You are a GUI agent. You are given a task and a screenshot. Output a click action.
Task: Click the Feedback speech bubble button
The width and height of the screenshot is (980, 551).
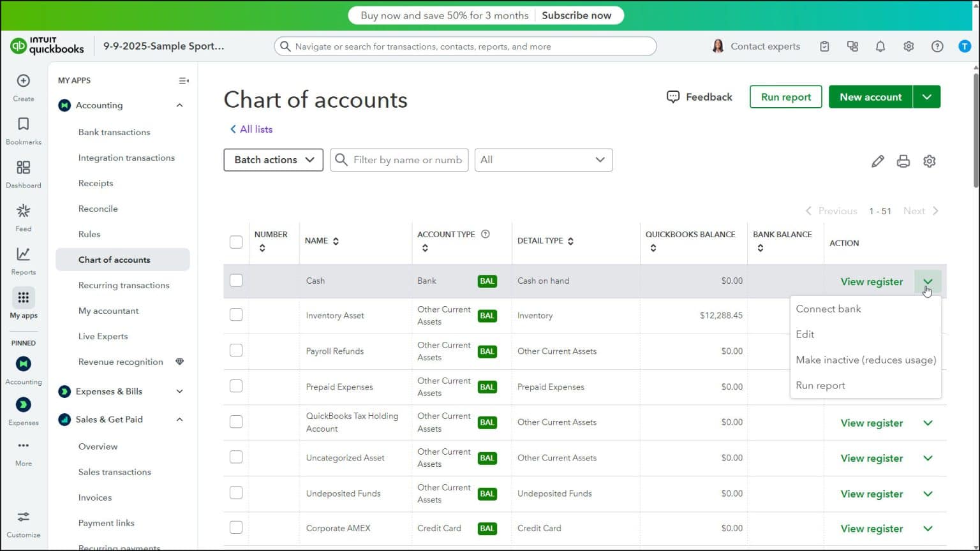point(699,97)
